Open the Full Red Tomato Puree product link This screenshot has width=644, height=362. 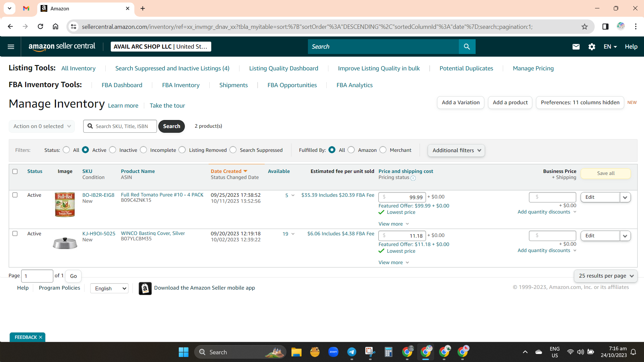[162, 195]
